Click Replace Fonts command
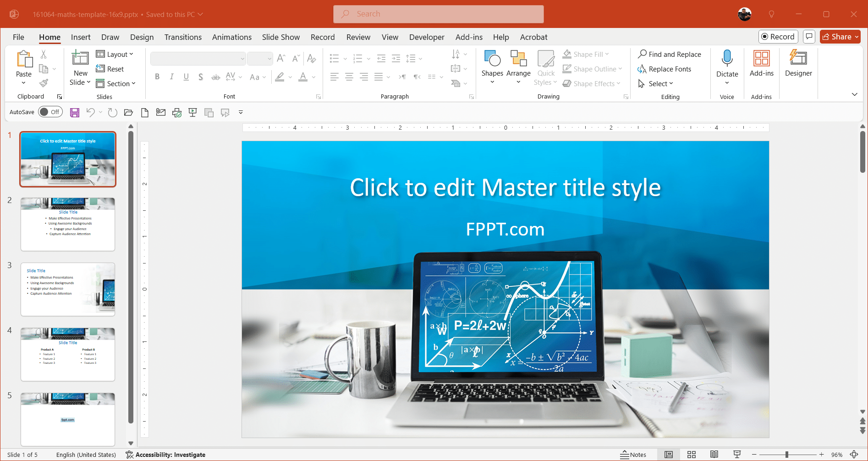This screenshot has height=461, width=868. point(665,69)
